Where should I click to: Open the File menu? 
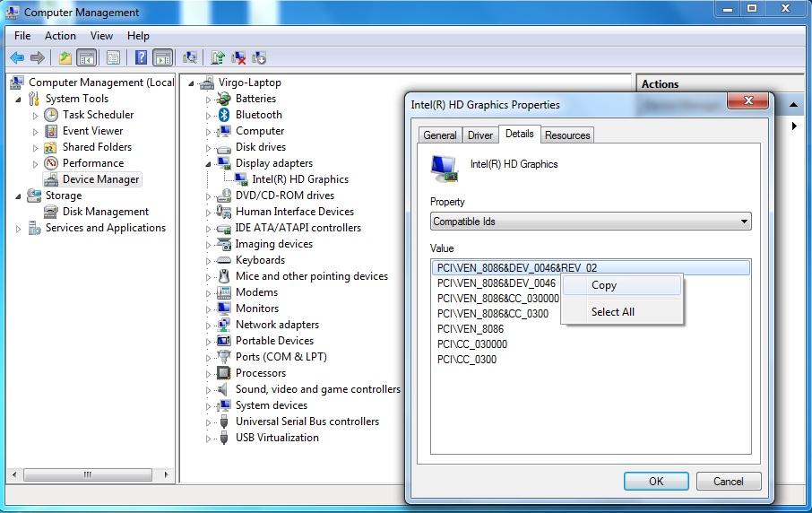click(22, 36)
